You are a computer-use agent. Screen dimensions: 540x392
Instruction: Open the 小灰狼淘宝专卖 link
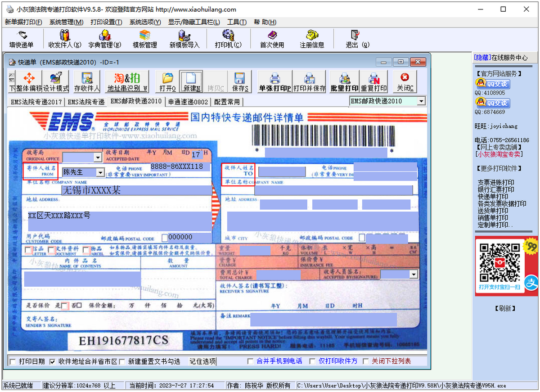pyautogui.click(x=499, y=154)
